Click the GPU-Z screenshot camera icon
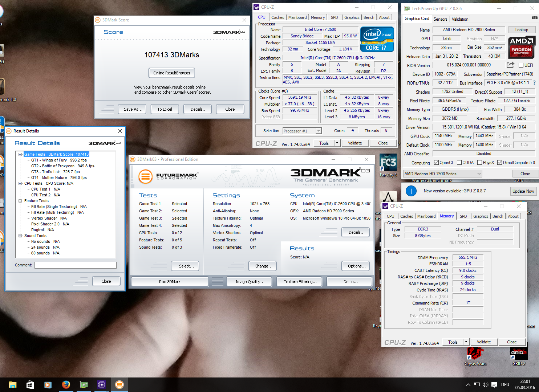This screenshot has width=539, height=392. (534, 17)
